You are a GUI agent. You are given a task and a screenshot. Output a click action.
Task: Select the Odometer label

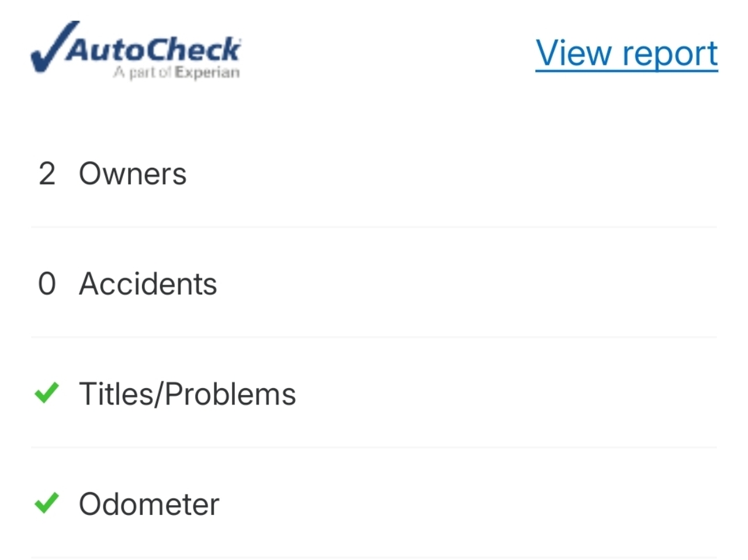click(x=149, y=504)
